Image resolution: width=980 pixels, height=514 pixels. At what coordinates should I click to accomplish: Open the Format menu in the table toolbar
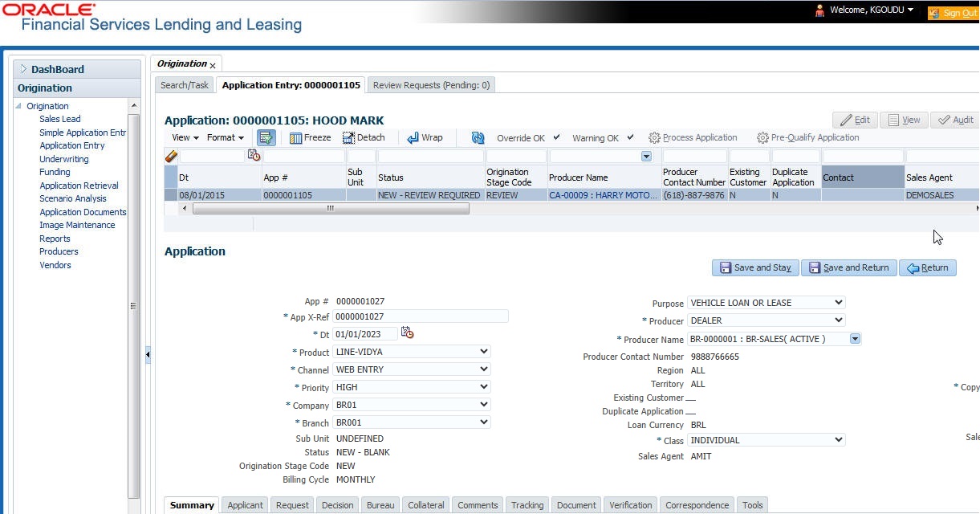[226, 137]
